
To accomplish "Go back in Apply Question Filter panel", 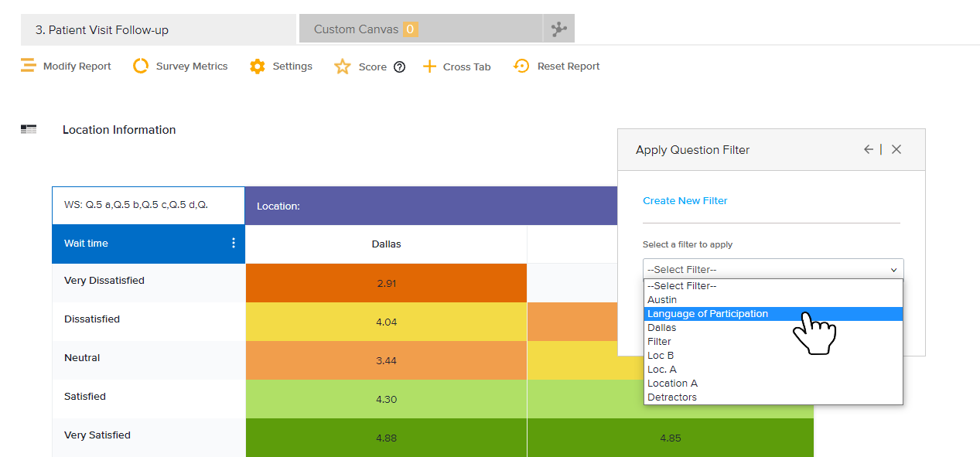I will 869,150.
